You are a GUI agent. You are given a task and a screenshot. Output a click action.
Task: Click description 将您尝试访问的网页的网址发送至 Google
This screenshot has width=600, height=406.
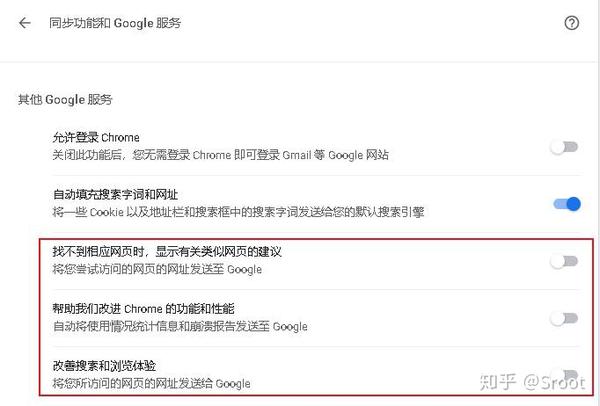click(157, 269)
